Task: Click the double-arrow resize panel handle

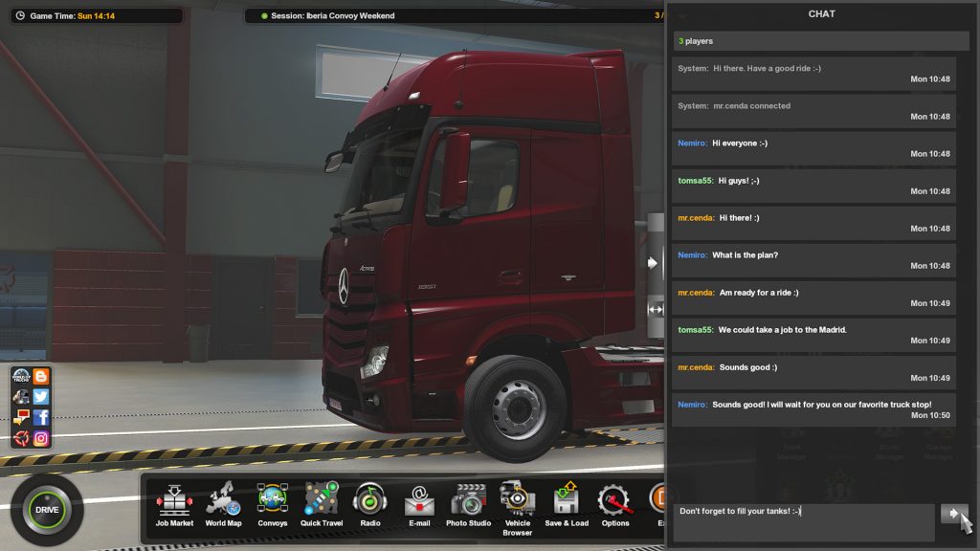Action: (655, 309)
